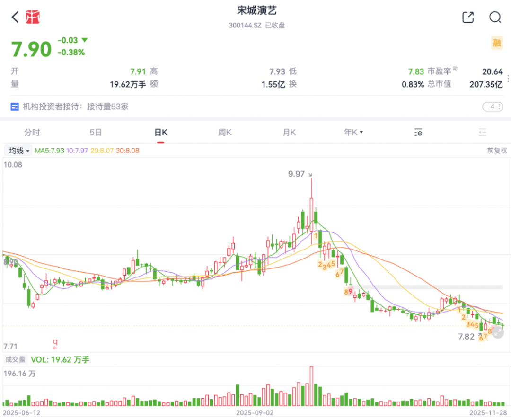The width and height of the screenshot is (511, 420).
Task: Expand the 年K period dropdown
Action: click(353, 133)
